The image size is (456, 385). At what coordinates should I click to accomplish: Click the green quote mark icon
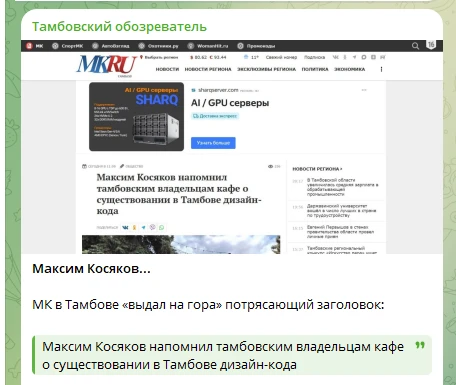[x=420, y=345]
